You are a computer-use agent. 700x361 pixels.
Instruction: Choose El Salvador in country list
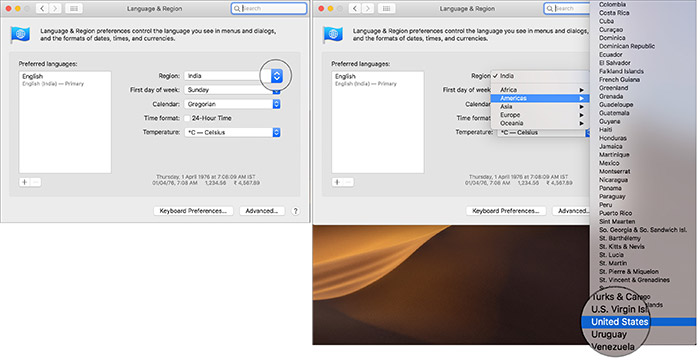[x=615, y=63]
